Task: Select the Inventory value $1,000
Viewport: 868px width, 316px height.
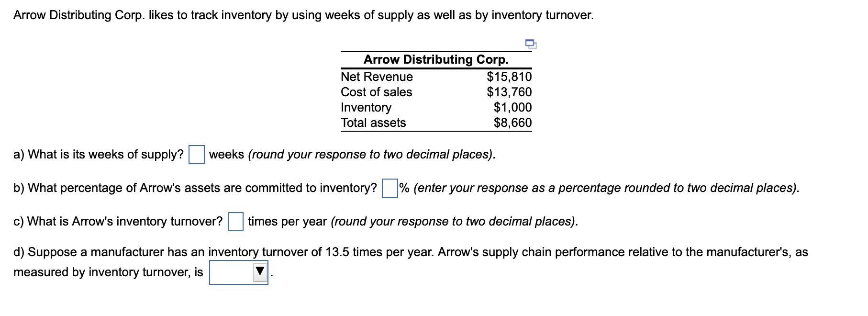Action: 512,107
